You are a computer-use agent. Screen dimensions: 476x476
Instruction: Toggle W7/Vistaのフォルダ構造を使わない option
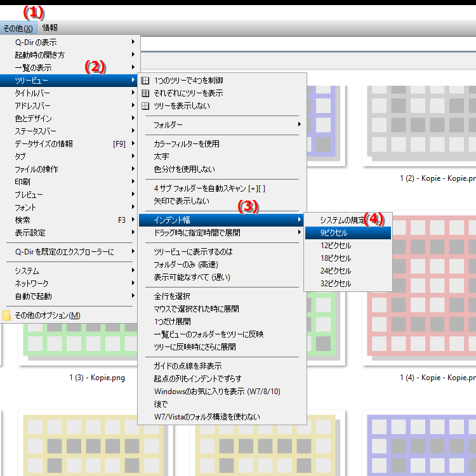coord(222,417)
